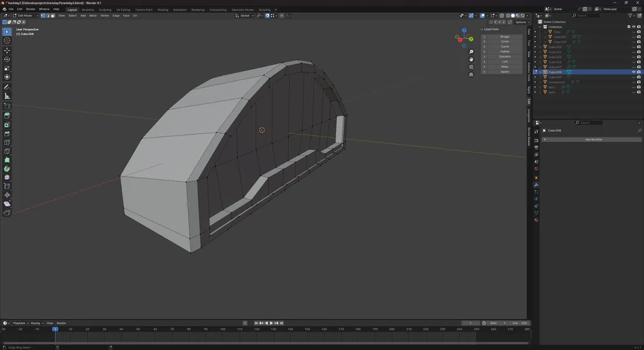
Task: Open the Playback dropdown in timeline
Action: pyautogui.click(x=20, y=323)
